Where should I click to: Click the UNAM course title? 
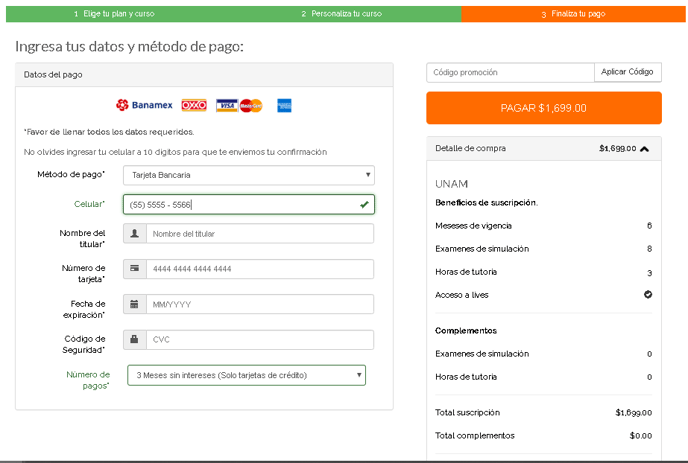click(x=452, y=184)
